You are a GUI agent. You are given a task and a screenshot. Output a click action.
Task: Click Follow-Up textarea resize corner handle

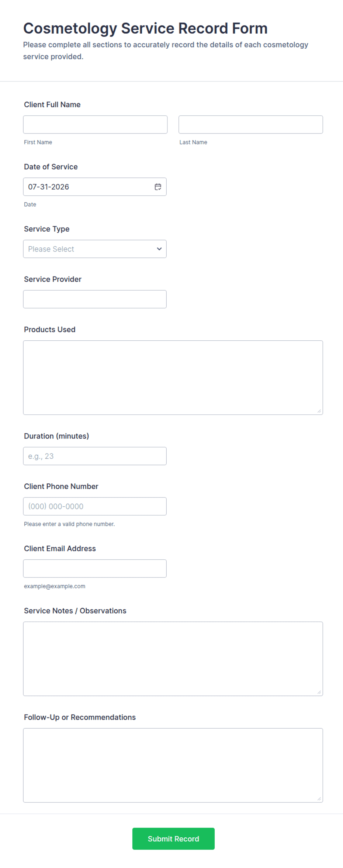coord(319,799)
